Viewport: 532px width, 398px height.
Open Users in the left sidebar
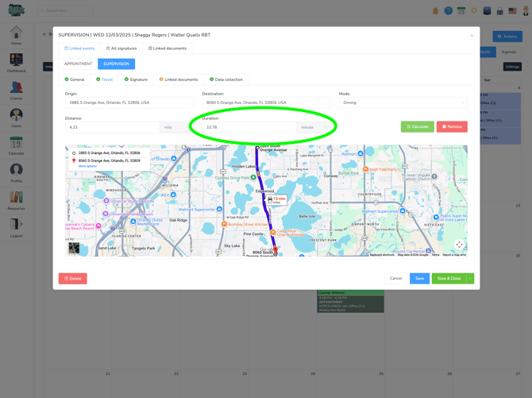[x=16, y=118]
